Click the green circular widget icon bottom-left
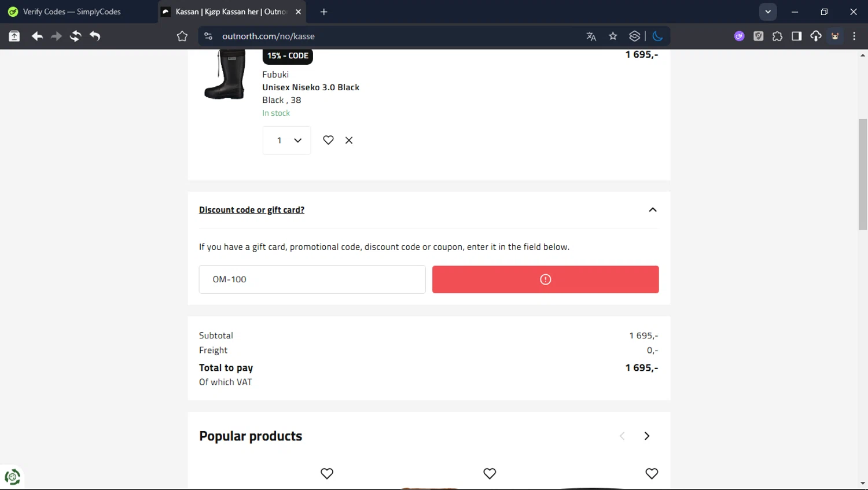 (12, 477)
